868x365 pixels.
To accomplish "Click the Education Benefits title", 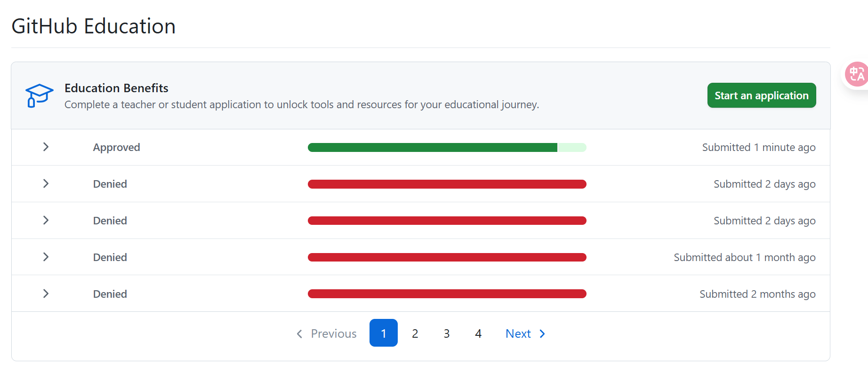I will [x=116, y=88].
